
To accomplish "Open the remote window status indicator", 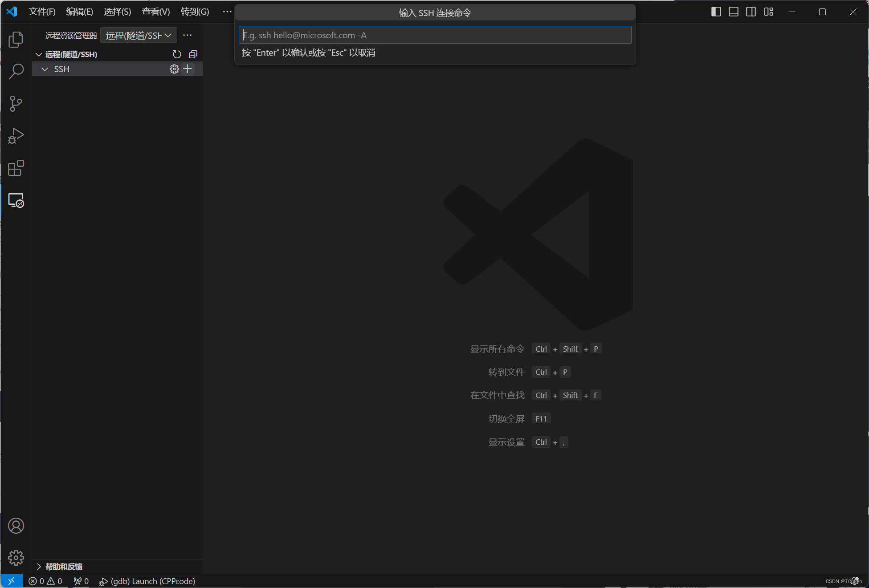I will [12, 581].
